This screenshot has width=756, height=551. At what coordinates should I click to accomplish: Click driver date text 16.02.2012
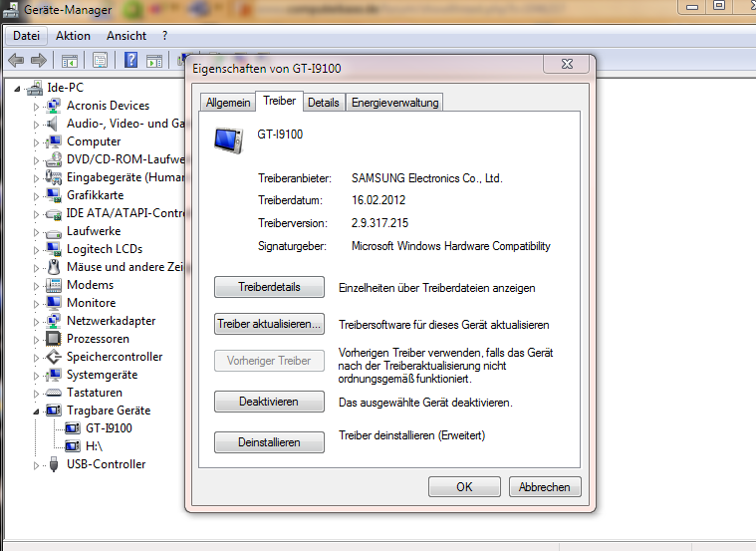coord(378,200)
